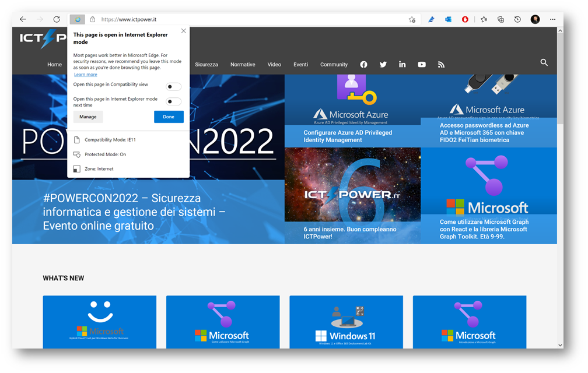The width and height of the screenshot is (588, 373).
Task: Click the Internet Explorer mode icon in address bar
Action: [78, 19]
